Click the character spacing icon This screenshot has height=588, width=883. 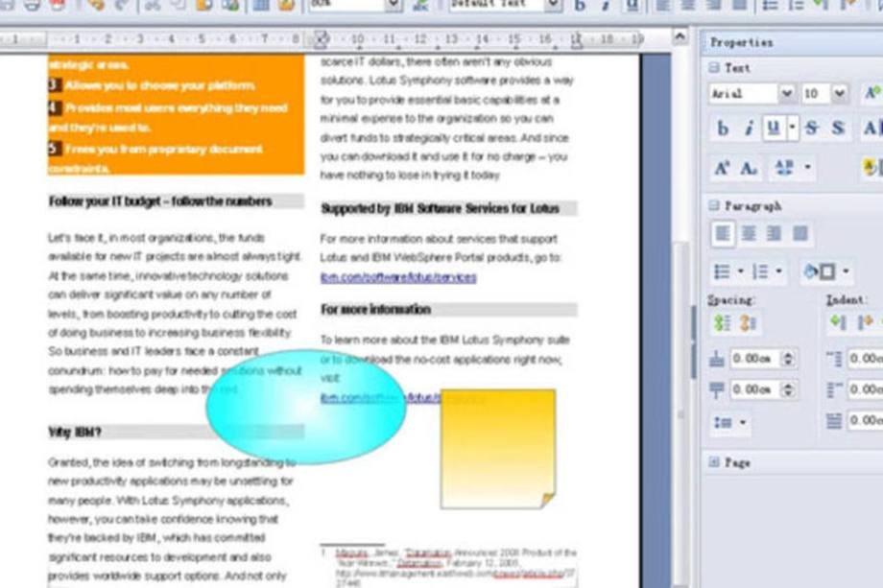pyautogui.click(x=784, y=167)
